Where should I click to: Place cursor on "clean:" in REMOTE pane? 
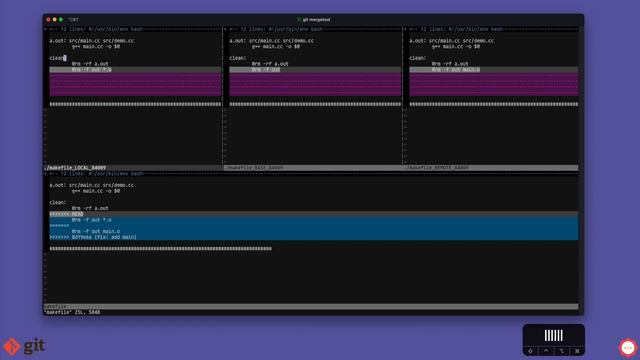pos(418,58)
